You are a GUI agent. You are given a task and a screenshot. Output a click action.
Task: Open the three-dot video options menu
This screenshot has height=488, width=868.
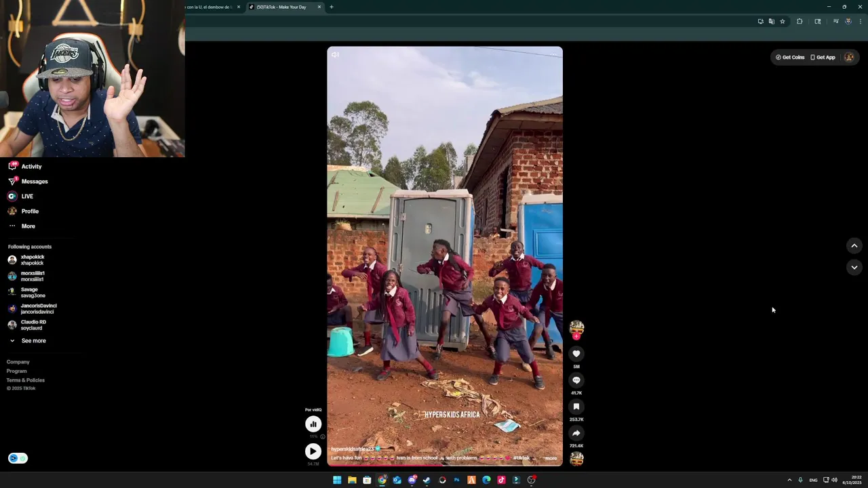pos(553,55)
